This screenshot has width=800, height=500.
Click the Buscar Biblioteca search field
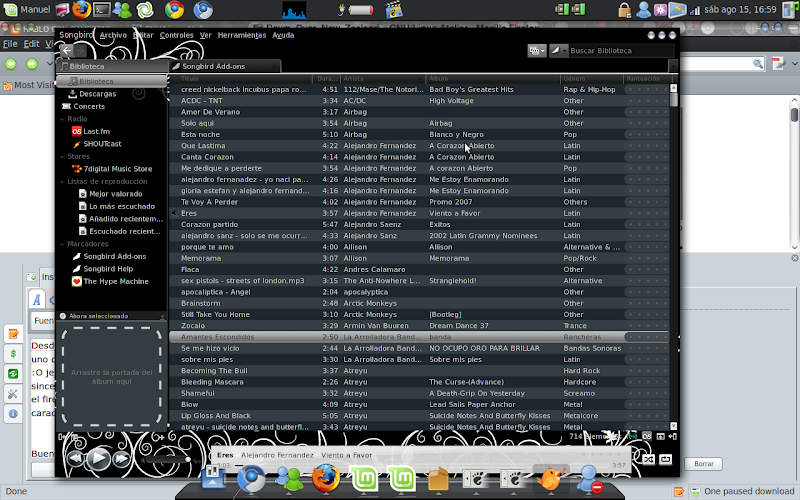(621, 51)
